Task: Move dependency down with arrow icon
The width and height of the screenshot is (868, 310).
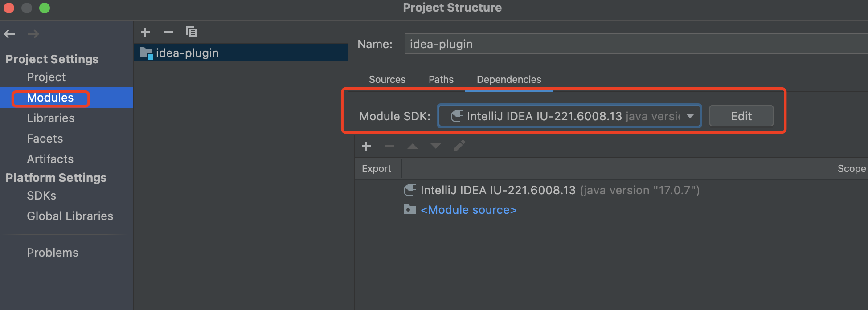Action: [x=436, y=146]
